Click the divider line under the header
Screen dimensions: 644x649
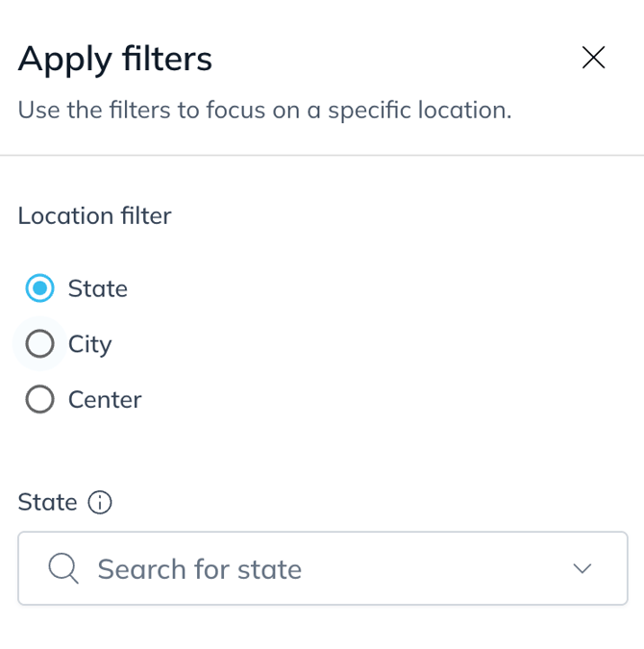pyautogui.click(x=322, y=155)
